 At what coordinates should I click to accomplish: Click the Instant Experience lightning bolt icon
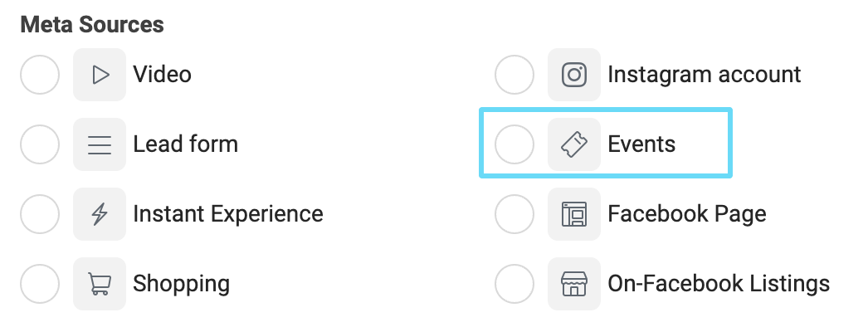click(x=100, y=214)
